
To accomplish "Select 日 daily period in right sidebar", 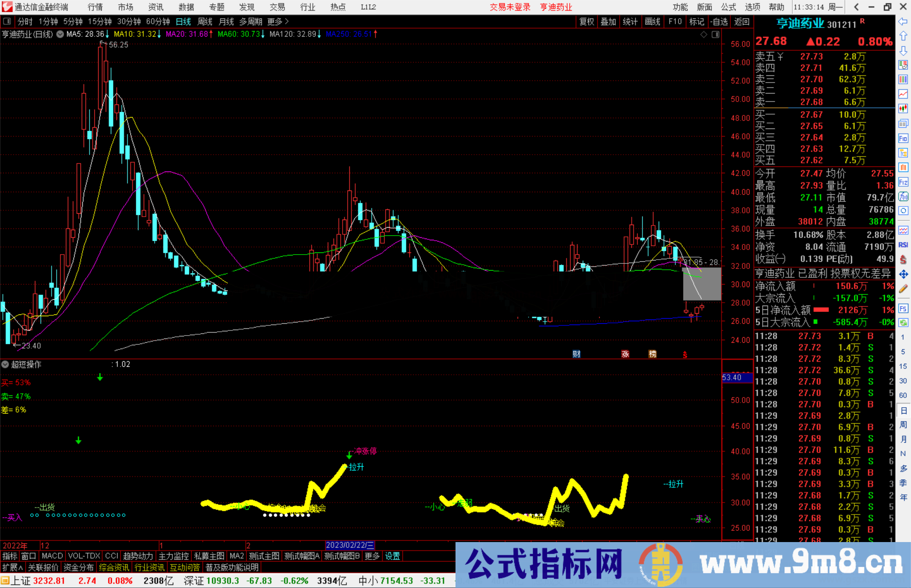I will pos(903,411).
